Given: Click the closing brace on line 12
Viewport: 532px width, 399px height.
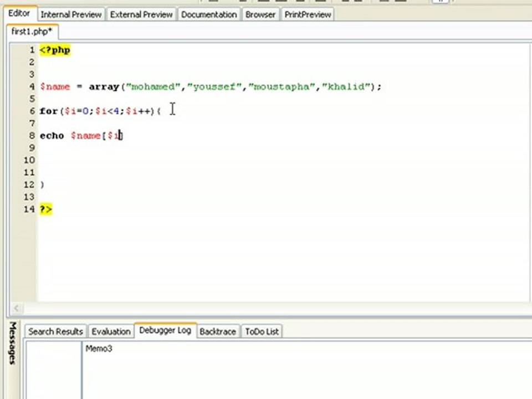Looking at the screenshot, I should [42, 185].
